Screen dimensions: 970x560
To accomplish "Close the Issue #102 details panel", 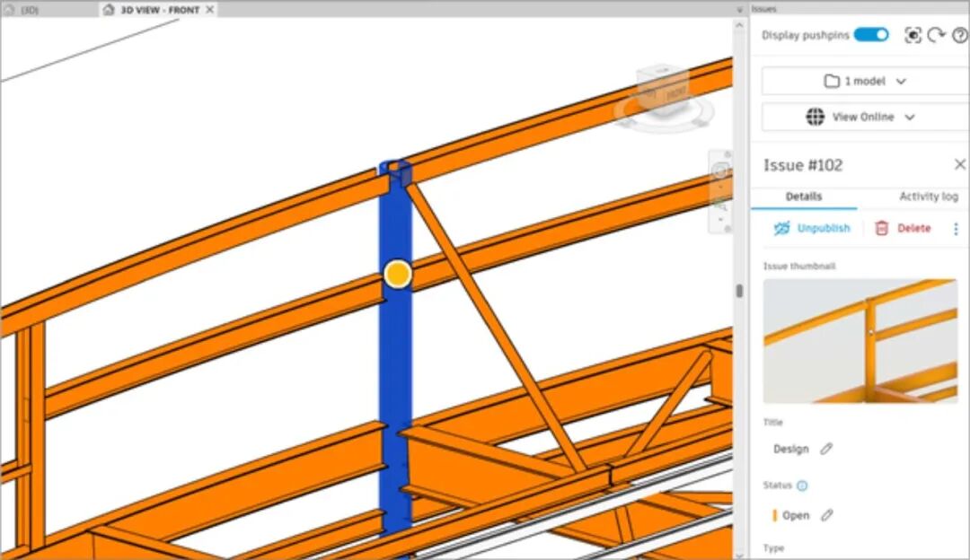I will coord(959,164).
